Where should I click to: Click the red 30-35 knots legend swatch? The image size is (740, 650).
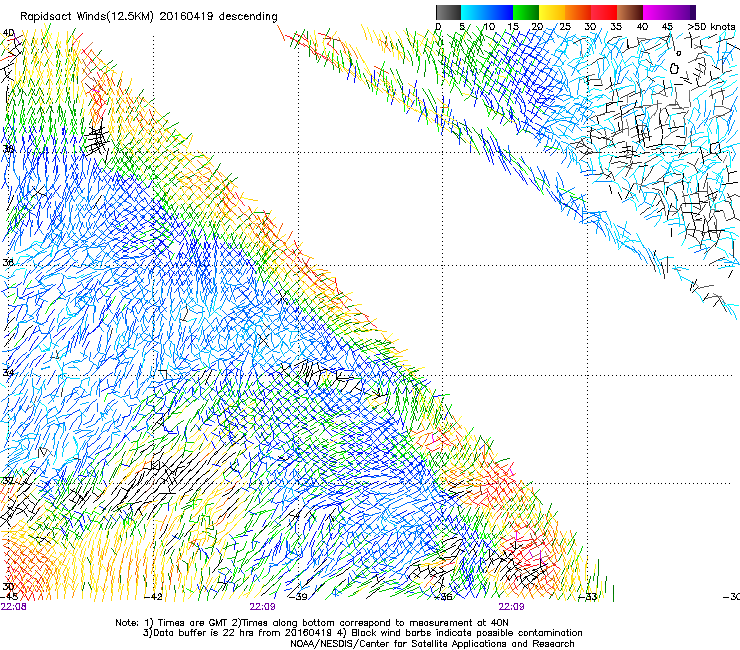click(x=604, y=12)
